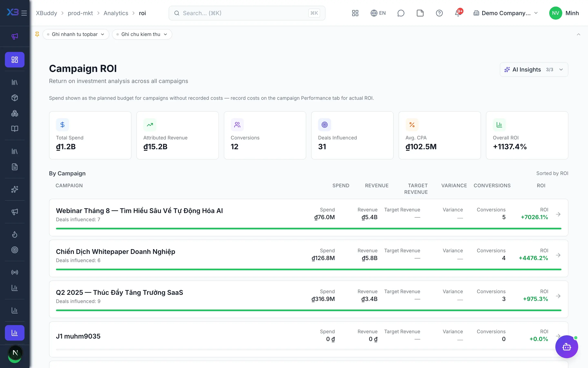Click the XBuddy breadcrumb
Image resolution: width=588 pixels, height=368 pixels.
click(x=46, y=13)
